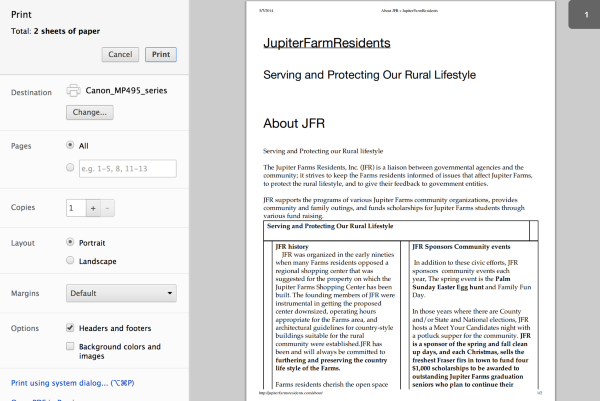Click the printer icon beside Canon_MP495_series
600x401 pixels.
coord(74,91)
